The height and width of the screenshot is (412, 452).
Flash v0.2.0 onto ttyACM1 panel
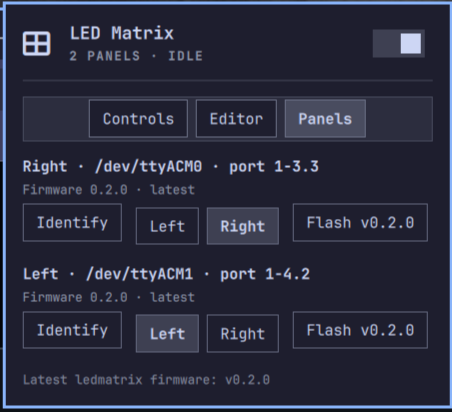[x=360, y=330]
